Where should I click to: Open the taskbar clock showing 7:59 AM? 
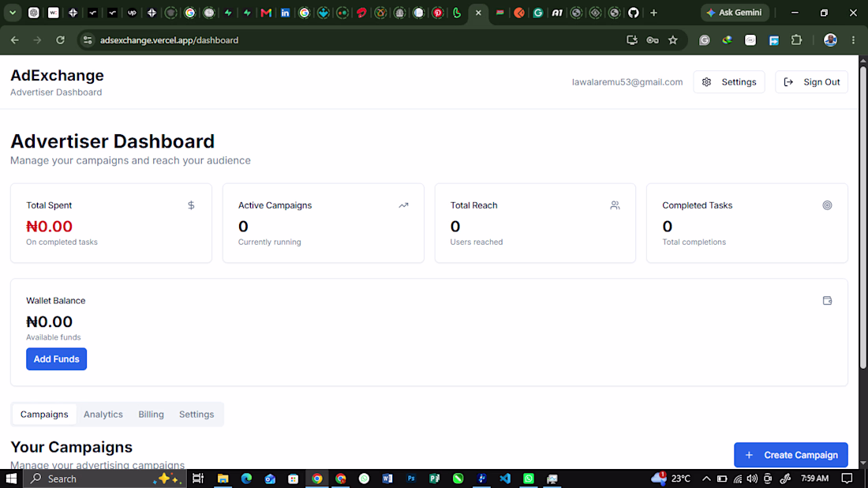tap(815, 479)
